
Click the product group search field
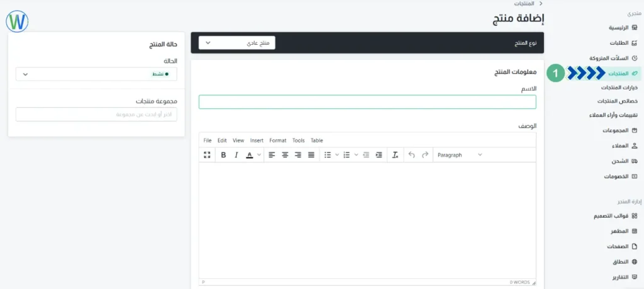point(96,115)
